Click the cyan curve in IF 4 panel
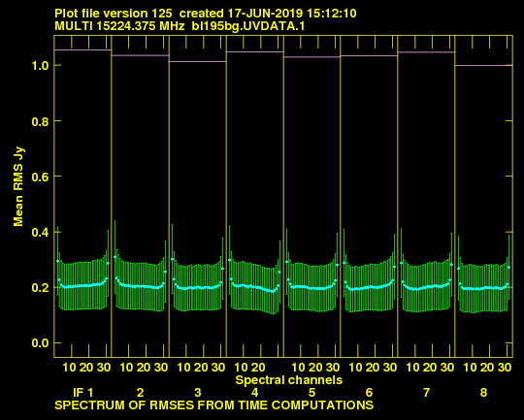The image size is (524, 420). (254, 287)
